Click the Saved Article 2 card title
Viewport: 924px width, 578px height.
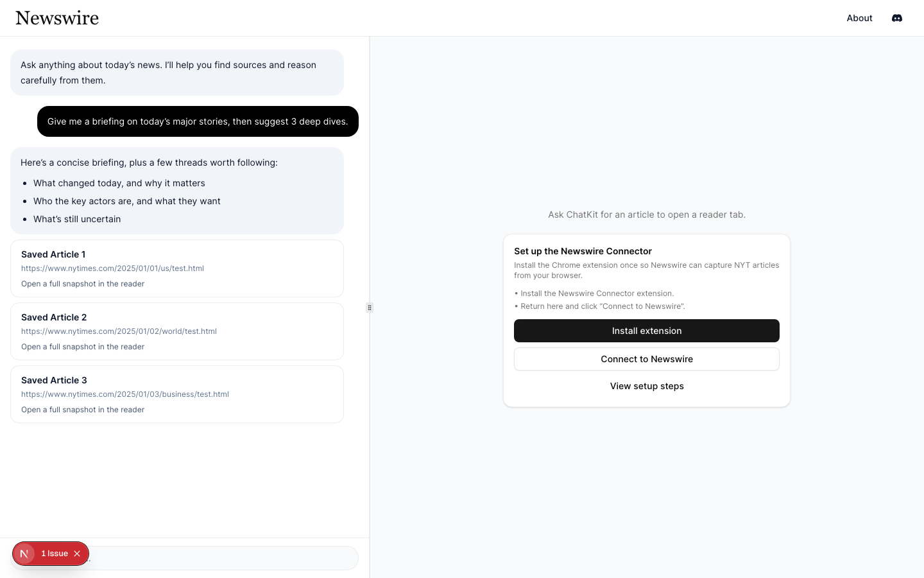point(54,317)
